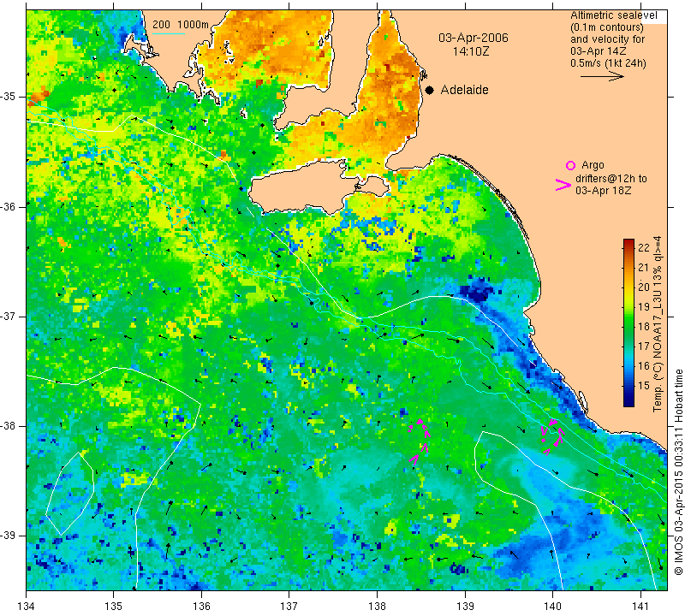685x616 pixels.
Task: Click the longitude label 136
Action: point(201,606)
